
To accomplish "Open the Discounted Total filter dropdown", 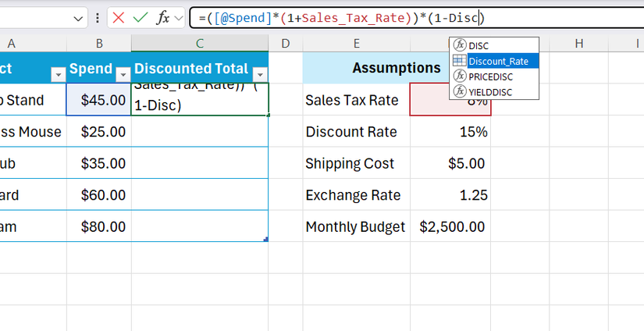I will coord(260,75).
